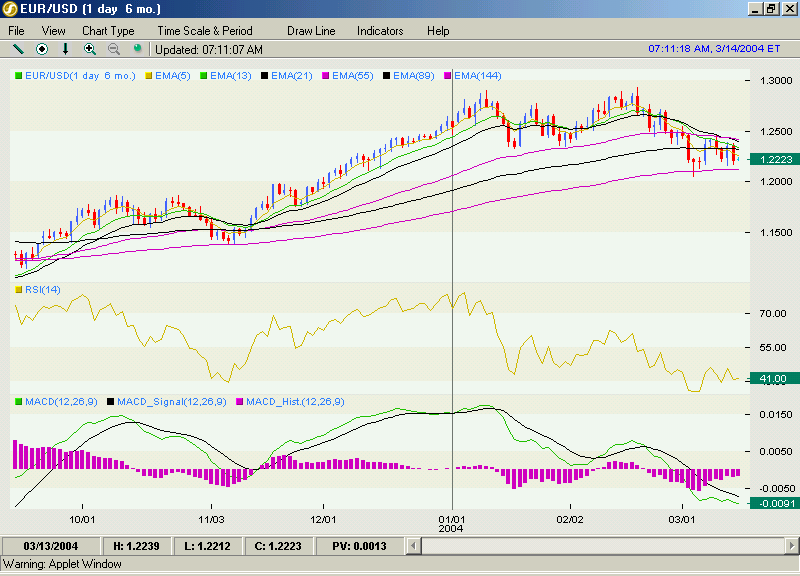This screenshot has height=576, width=800.
Task: Open the File menu
Action: [16, 31]
